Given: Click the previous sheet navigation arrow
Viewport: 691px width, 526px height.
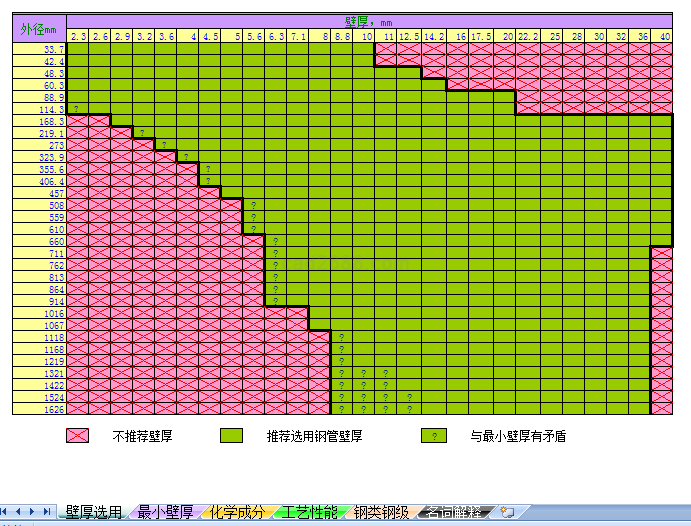Looking at the screenshot, I should pos(21,512).
